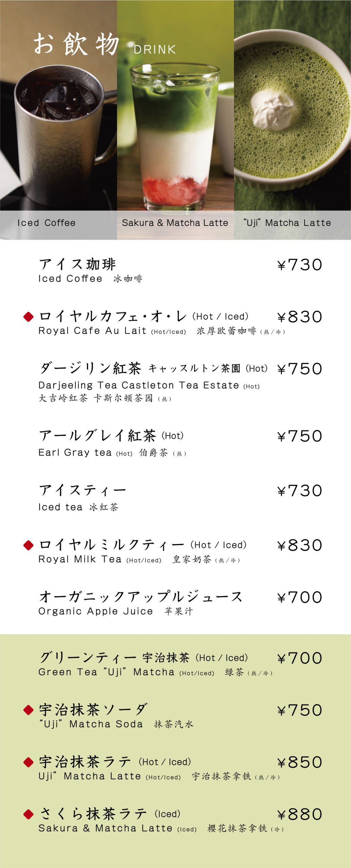Click the ¥850 price of Uji Matcha Latte
The image size is (351, 868).
299,762
